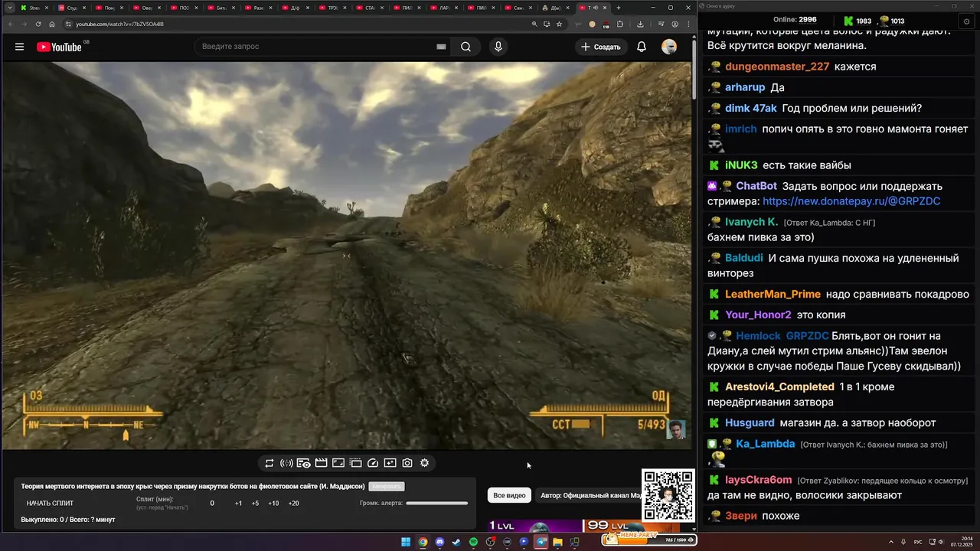Select the Автор: Официальный канал chip
The height and width of the screenshot is (551, 980).
[591, 496]
